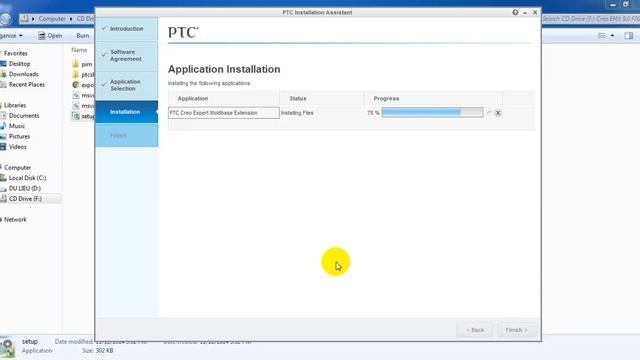Click the Finish button in installer
Viewport: 640px width, 360px height.
coord(517,330)
